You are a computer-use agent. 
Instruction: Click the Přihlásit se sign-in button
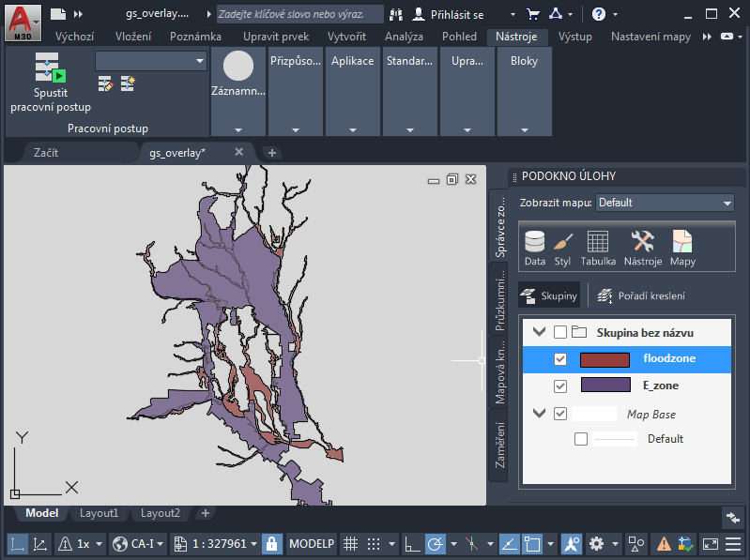tap(448, 15)
